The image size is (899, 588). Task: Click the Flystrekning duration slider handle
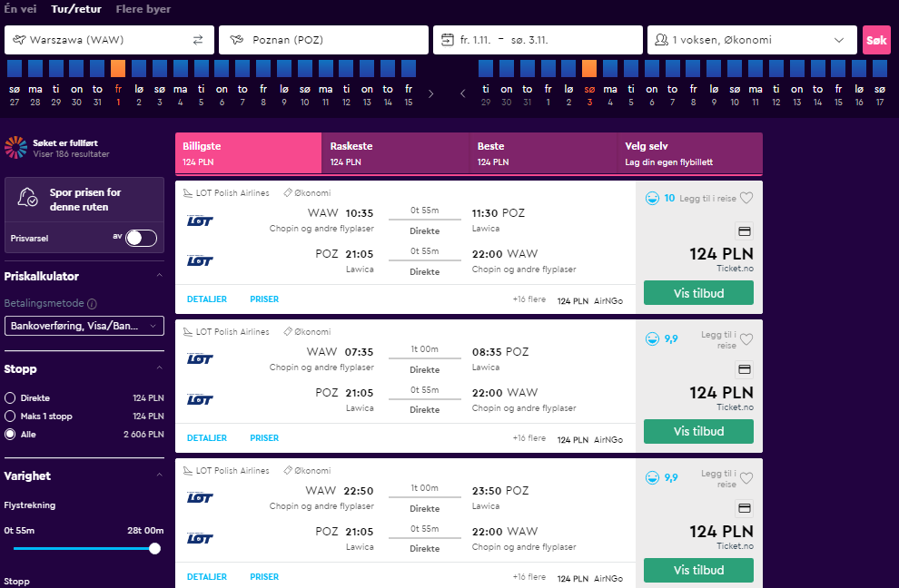coord(154,548)
